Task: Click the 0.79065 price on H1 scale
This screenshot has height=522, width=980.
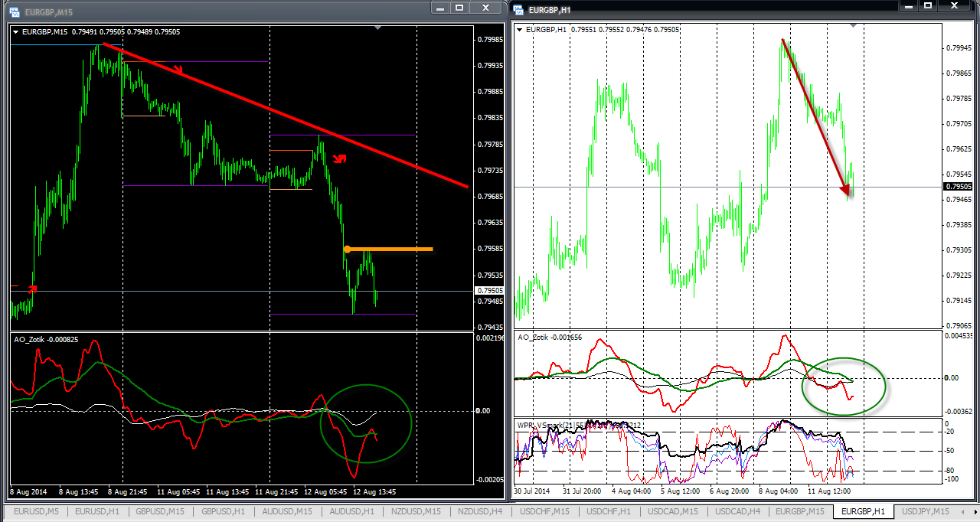Action: pos(959,325)
